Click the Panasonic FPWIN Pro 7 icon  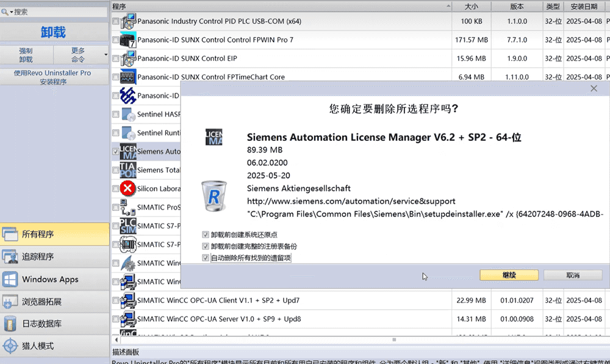point(128,40)
